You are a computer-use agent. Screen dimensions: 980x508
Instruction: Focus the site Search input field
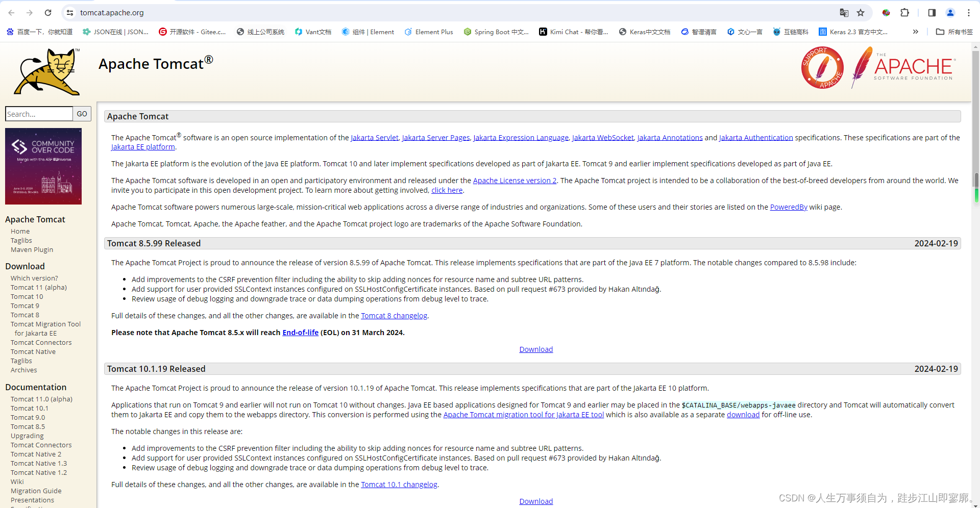coord(39,114)
